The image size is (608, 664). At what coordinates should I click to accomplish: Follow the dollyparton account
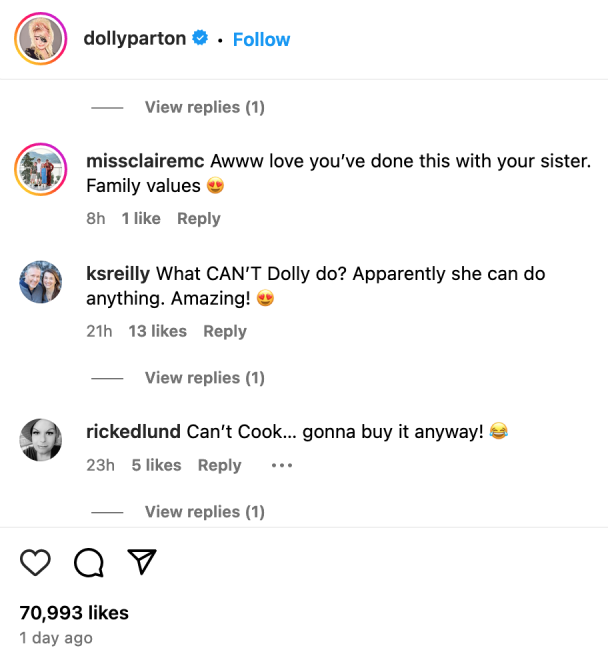point(261,39)
